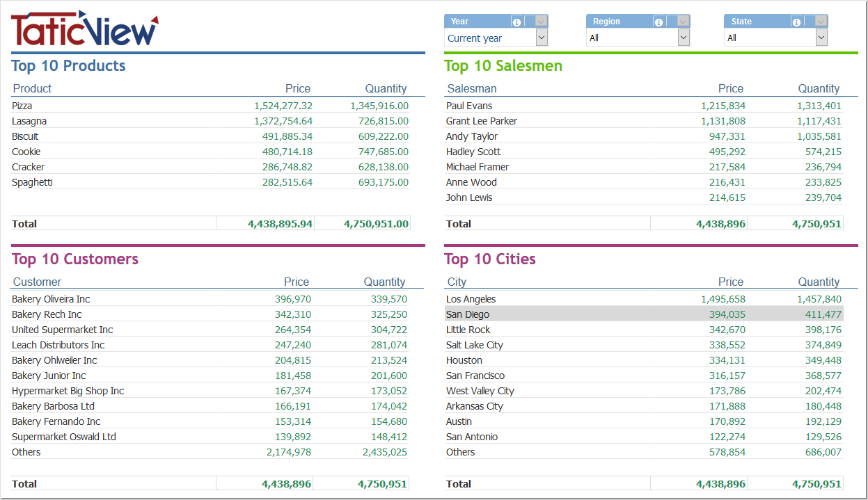The width and height of the screenshot is (868, 500).
Task: Click the TaticView logo
Action: [x=84, y=29]
